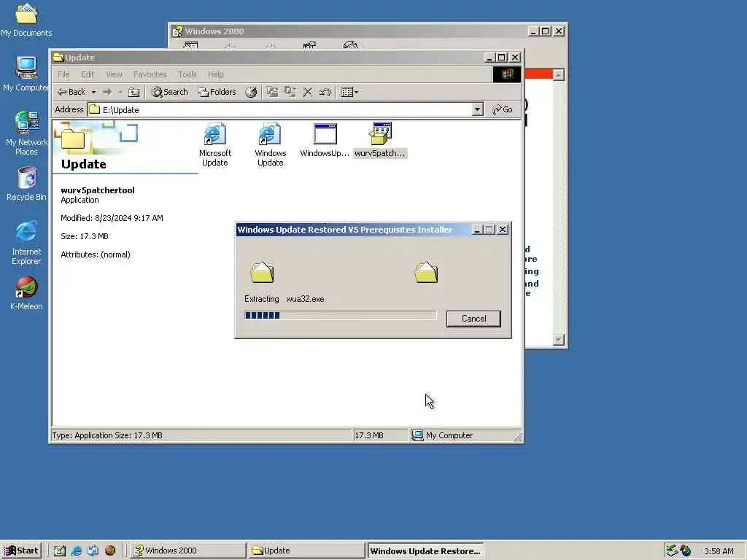Click the source folder icon in installer
747x560 pixels.
pos(262,273)
